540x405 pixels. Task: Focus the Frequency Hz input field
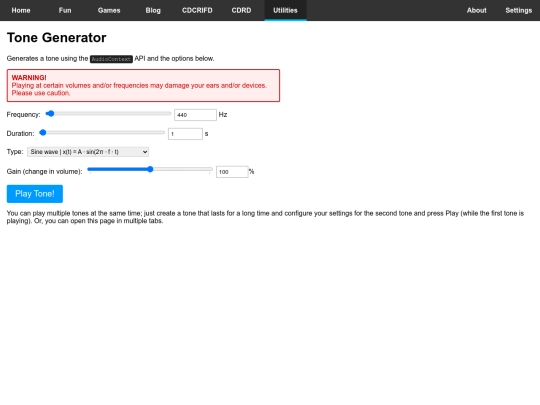point(195,115)
